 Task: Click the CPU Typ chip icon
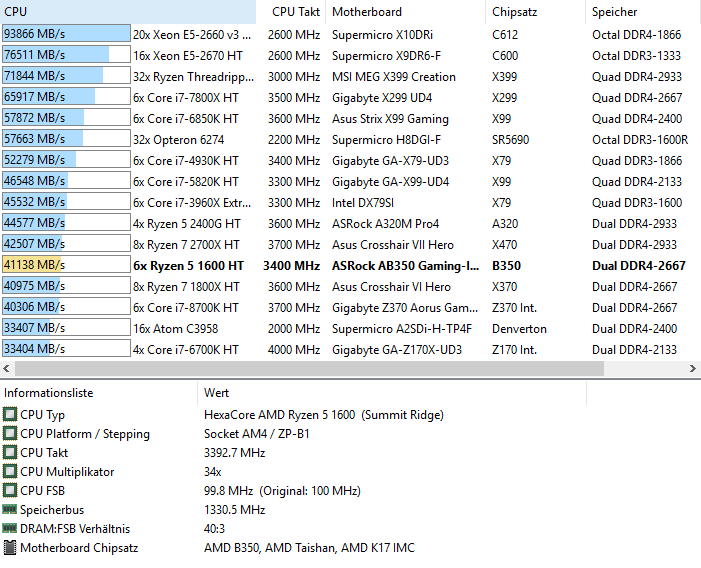9,414
